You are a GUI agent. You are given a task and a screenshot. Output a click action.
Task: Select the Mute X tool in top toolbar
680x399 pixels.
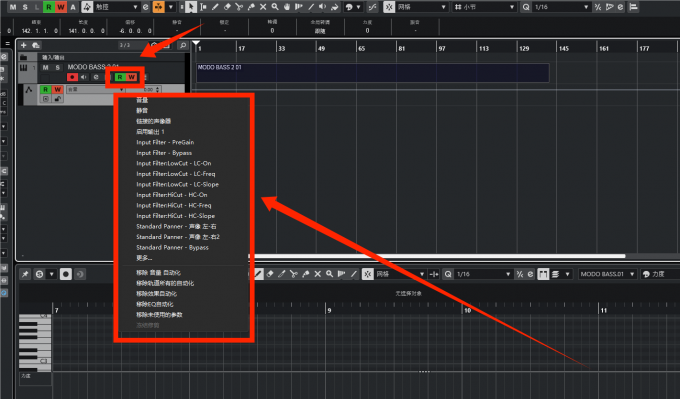tap(263, 7)
